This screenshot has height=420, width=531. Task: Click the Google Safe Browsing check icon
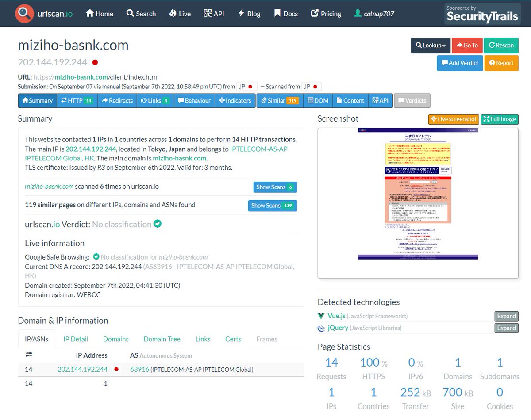click(x=96, y=256)
